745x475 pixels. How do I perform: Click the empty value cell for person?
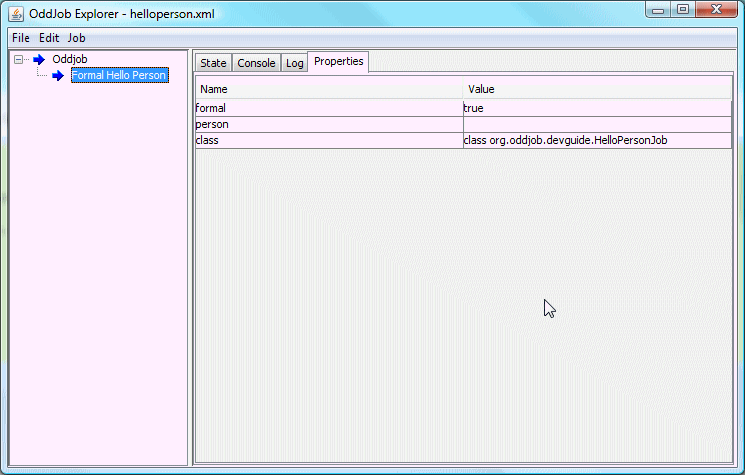tap(597, 124)
